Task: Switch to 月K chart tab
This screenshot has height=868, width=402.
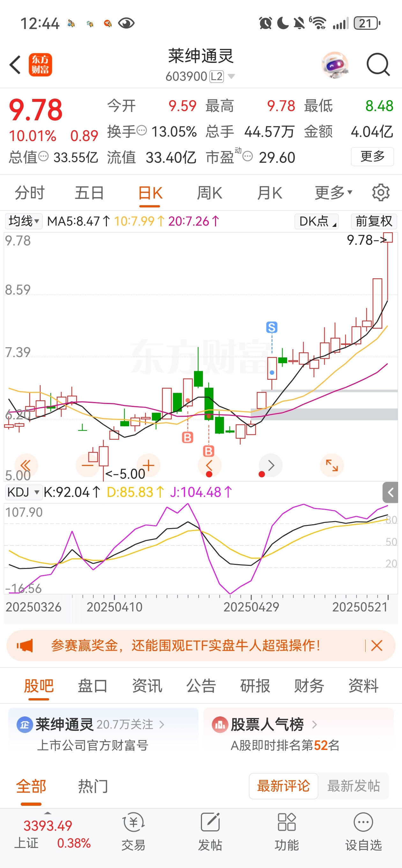Action: [x=269, y=193]
